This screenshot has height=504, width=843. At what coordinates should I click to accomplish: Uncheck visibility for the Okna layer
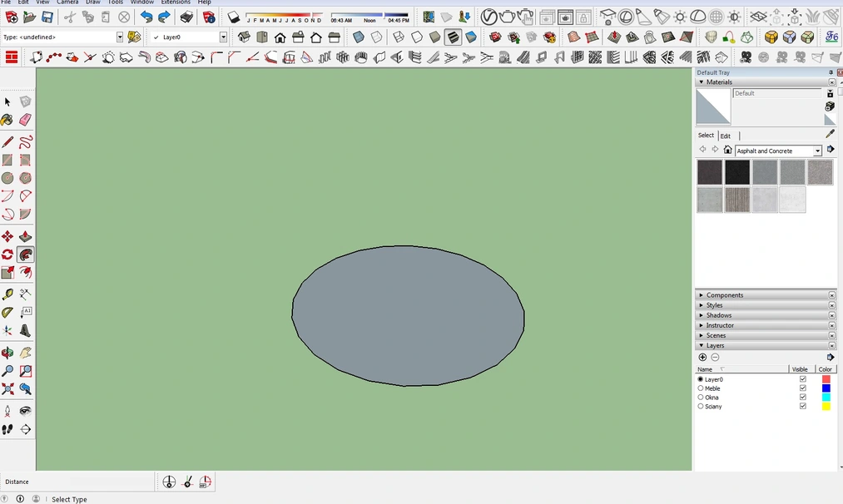tap(802, 397)
